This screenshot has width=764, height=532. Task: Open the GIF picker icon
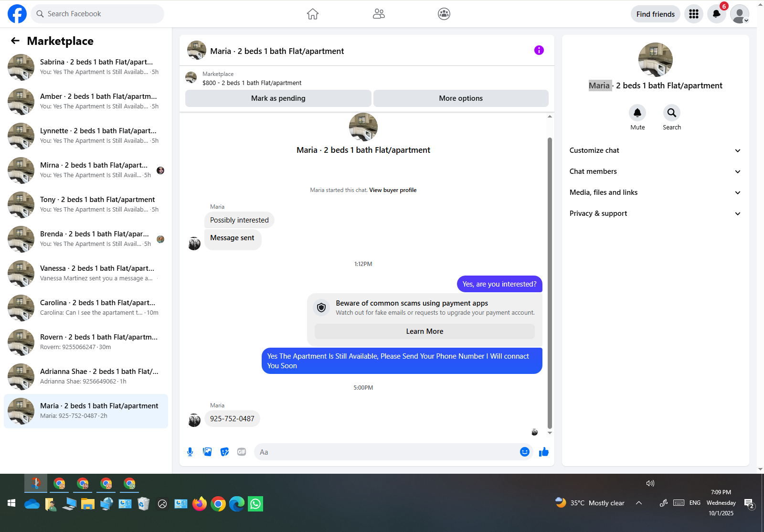tap(242, 452)
